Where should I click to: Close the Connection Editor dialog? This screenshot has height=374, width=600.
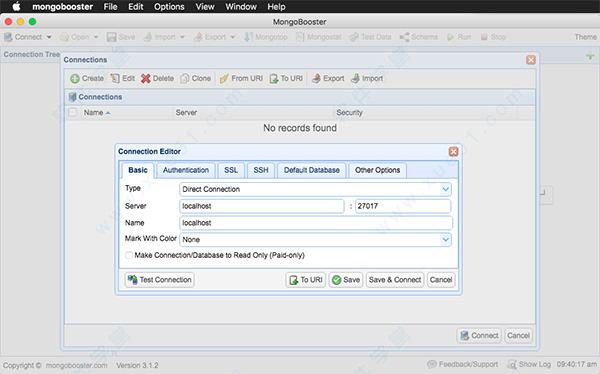coord(453,152)
